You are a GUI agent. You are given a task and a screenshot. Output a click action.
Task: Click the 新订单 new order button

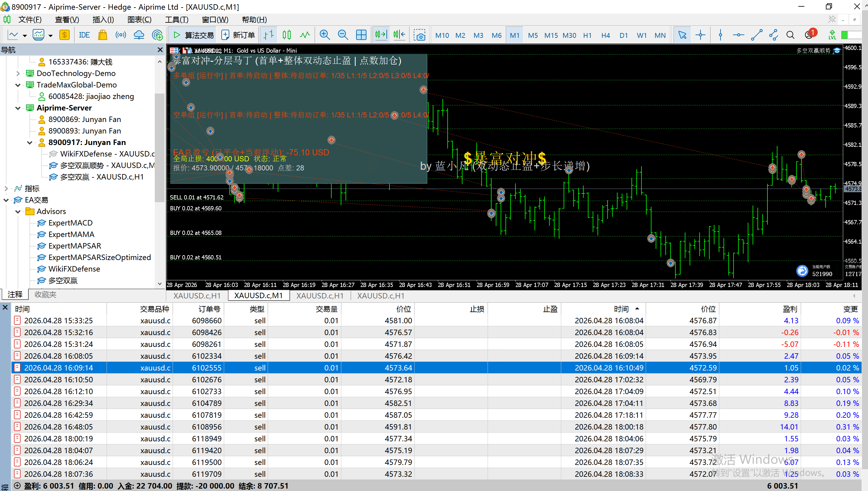coord(238,35)
